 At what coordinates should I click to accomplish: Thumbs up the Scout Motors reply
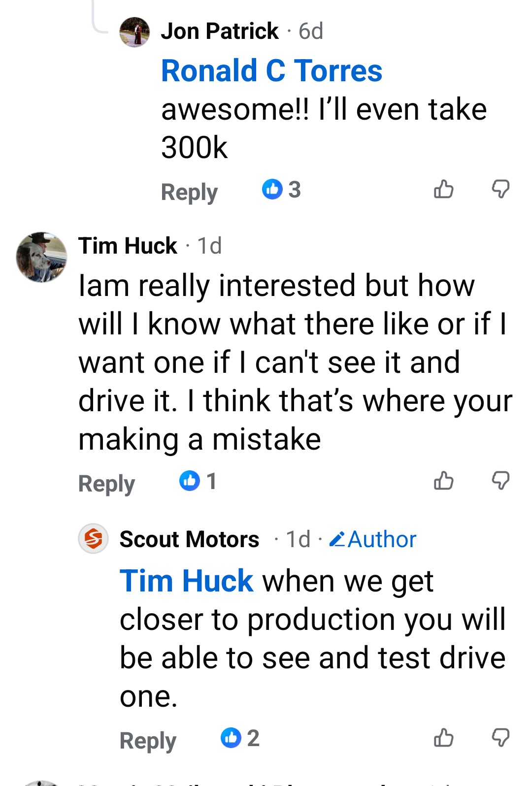tap(443, 738)
